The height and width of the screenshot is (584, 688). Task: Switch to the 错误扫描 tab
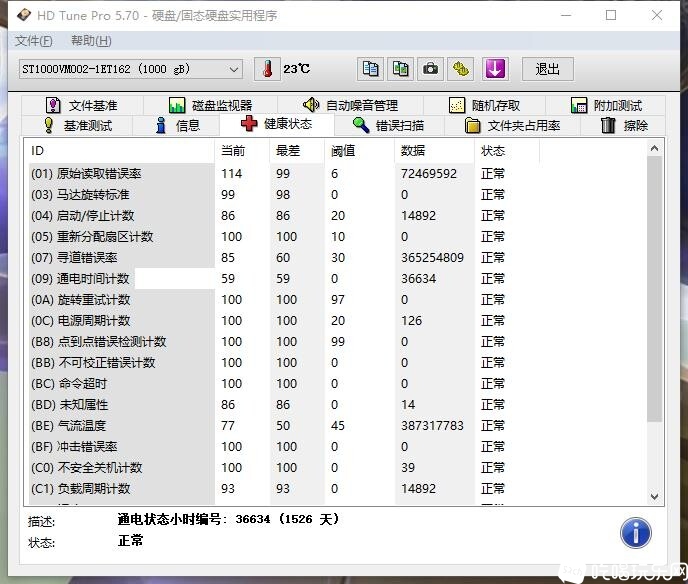pos(389,125)
